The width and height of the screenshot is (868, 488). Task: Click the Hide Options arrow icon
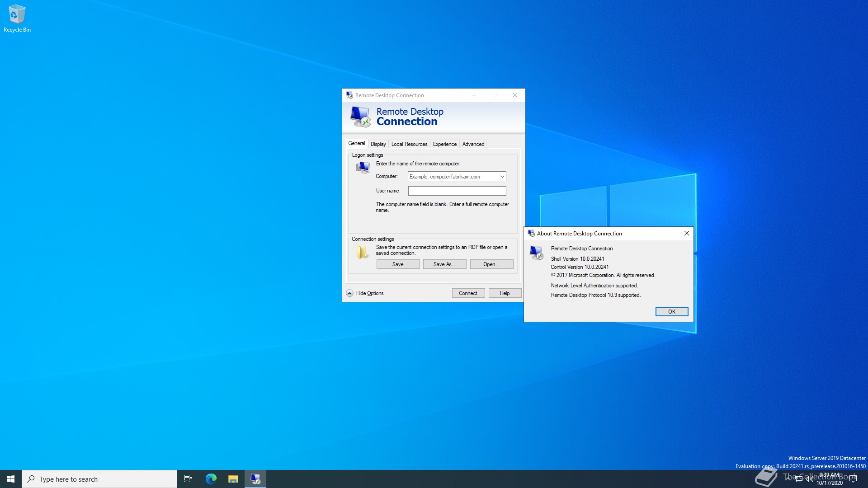[349, 293]
